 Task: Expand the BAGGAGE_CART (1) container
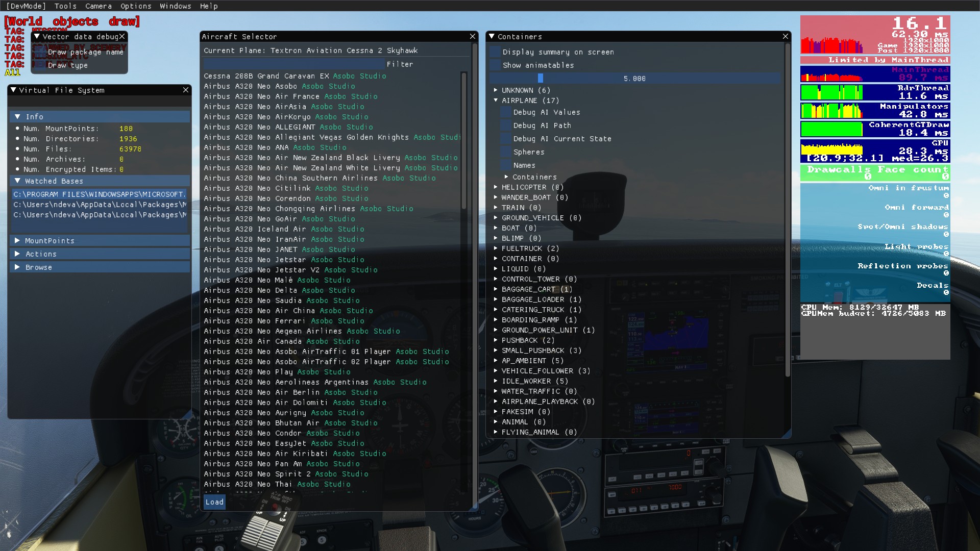coord(496,289)
